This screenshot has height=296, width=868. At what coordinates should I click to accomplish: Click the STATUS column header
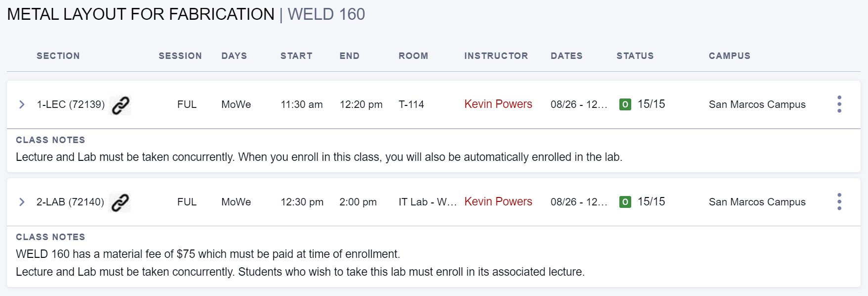[635, 56]
